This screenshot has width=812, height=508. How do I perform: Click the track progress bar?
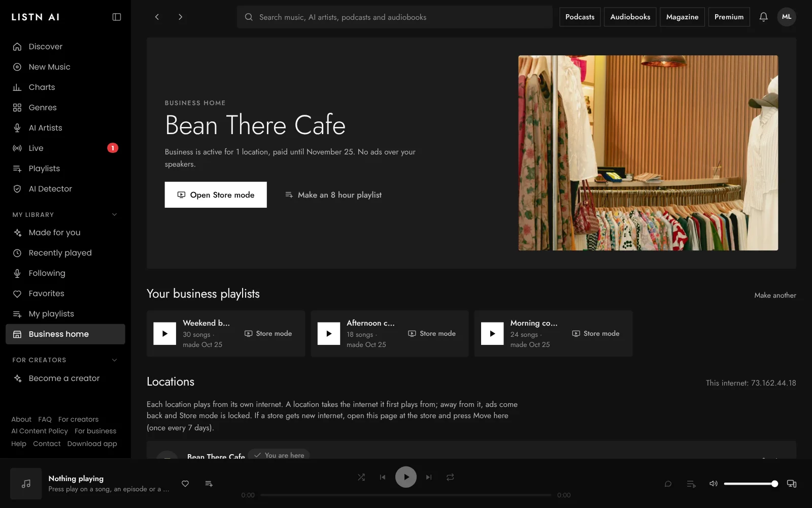[405, 495]
